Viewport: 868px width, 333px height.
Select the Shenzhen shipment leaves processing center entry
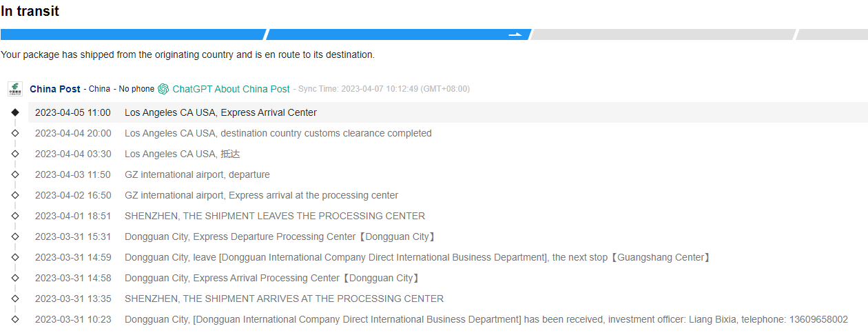(274, 216)
